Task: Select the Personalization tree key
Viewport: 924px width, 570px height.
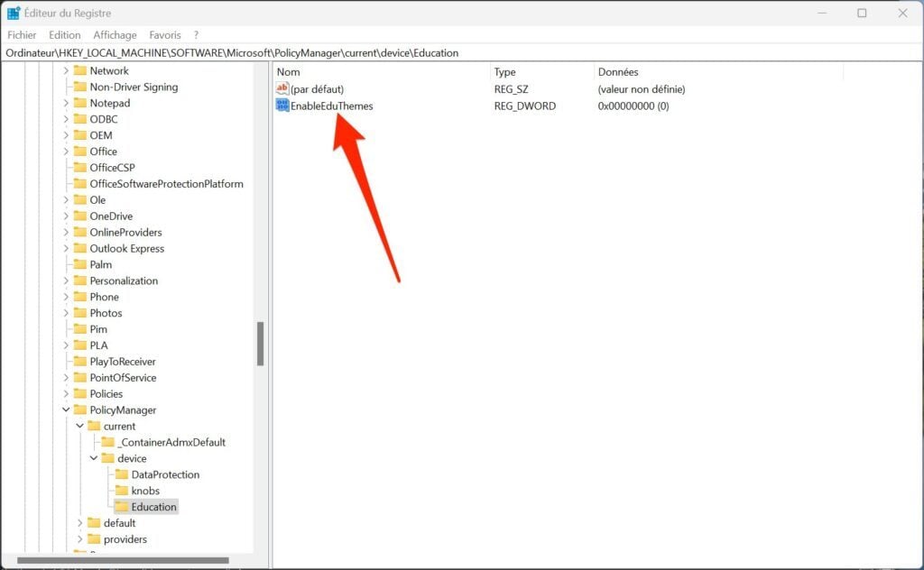Action: click(x=124, y=280)
